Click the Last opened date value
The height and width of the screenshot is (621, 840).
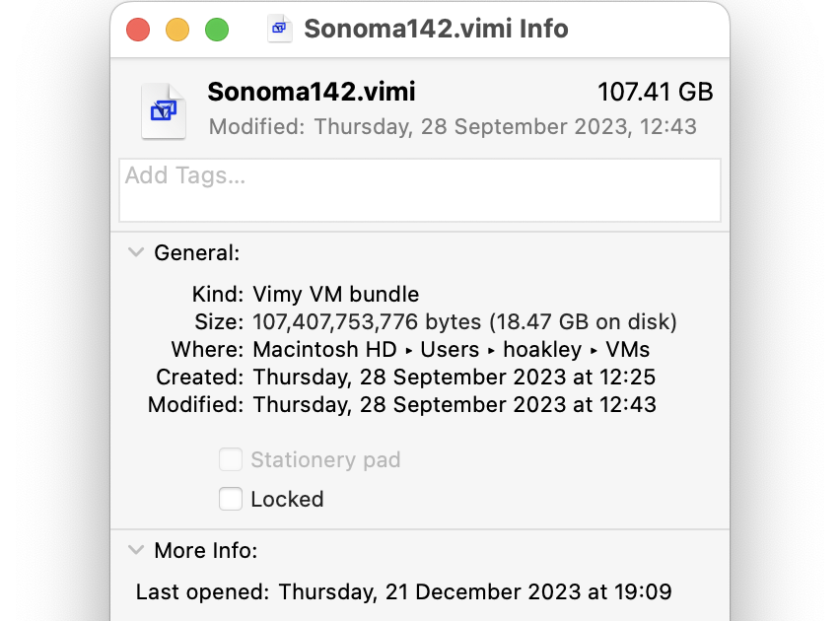pos(475,592)
